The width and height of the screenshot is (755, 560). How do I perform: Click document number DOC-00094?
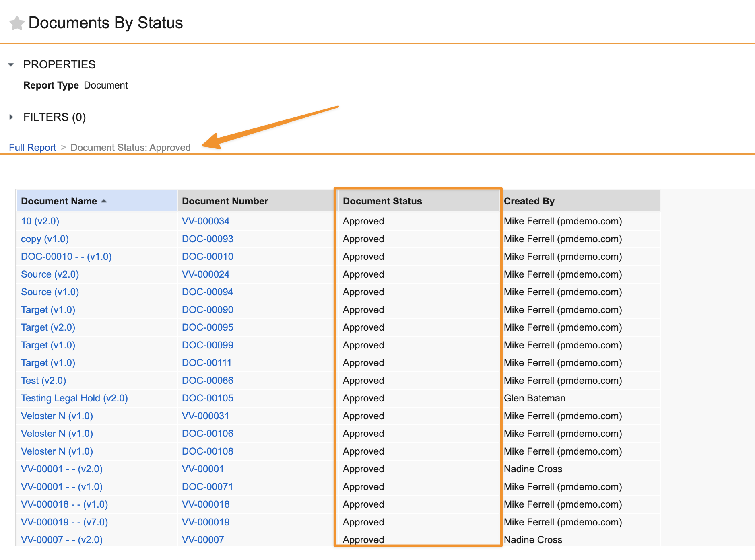coord(208,292)
